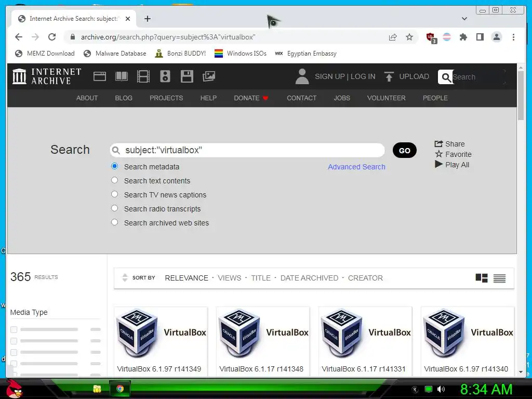
Task: Select the Search metadata radio button
Action: [115, 166]
